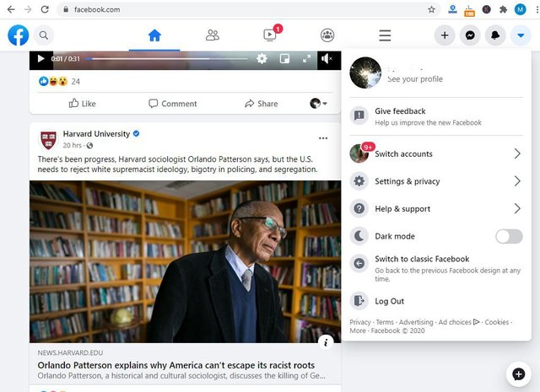Click the 20 hrs timestamp
Image resolution: width=540 pixels, height=392 pixels.
point(73,145)
